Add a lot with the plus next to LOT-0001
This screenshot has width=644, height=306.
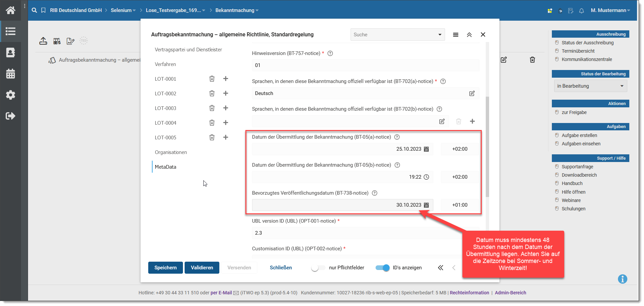[x=226, y=79]
